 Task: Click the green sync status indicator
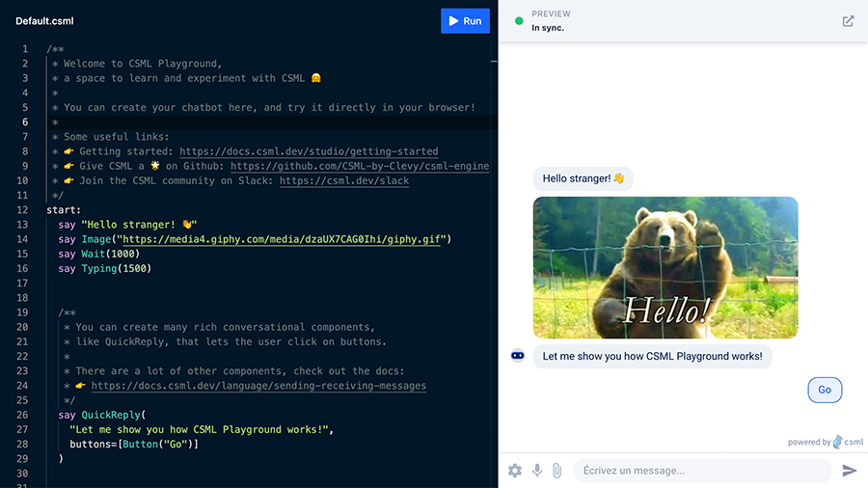[x=519, y=21]
